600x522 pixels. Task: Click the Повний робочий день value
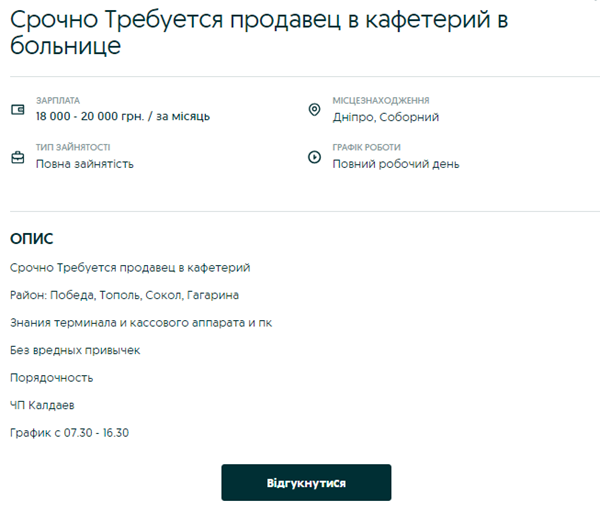[x=396, y=164]
